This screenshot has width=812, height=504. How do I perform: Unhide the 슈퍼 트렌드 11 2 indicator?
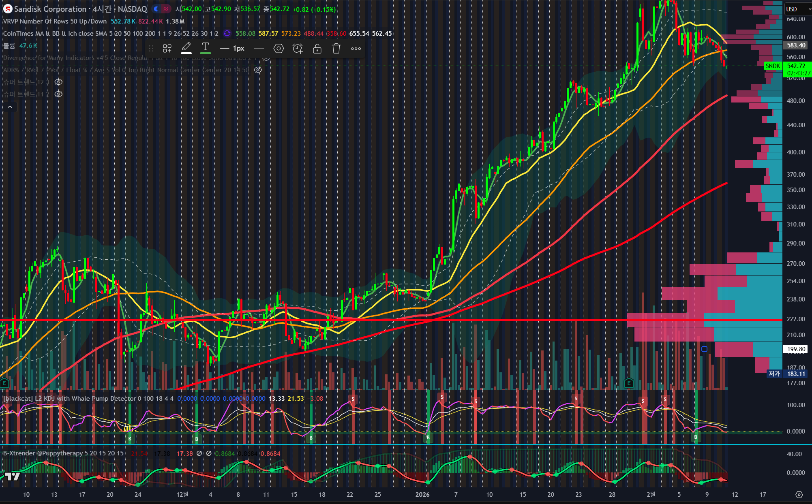point(58,94)
